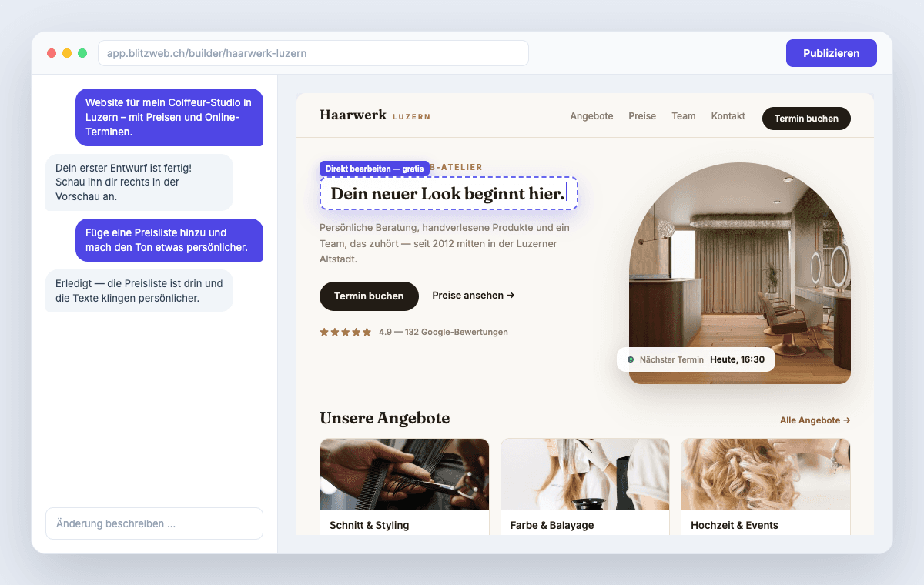
Task: Open the Angebote navigation item
Action: pyautogui.click(x=591, y=116)
